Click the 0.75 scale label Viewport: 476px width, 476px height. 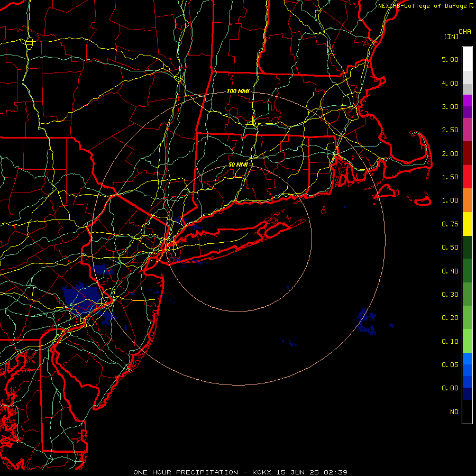(x=450, y=224)
